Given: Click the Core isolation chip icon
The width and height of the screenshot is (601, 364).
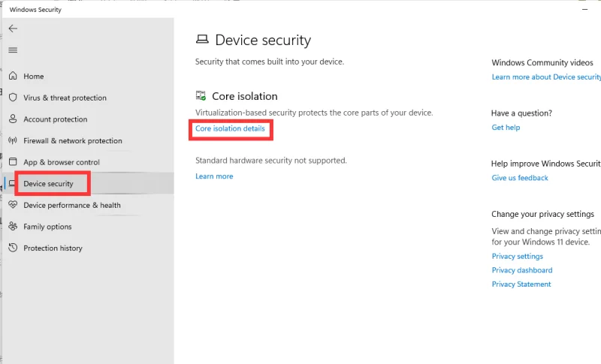Looking at the screenshot, I should tap(201, 95).
